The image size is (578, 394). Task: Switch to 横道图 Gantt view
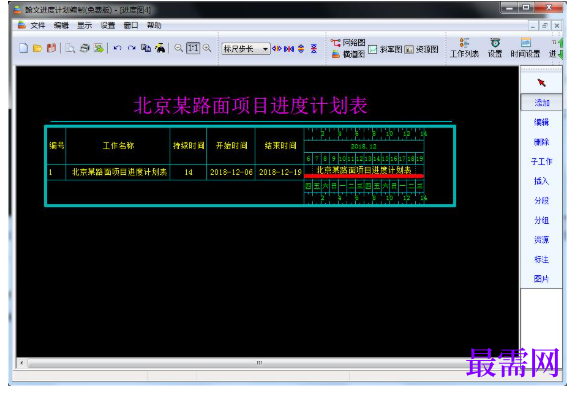348,54
